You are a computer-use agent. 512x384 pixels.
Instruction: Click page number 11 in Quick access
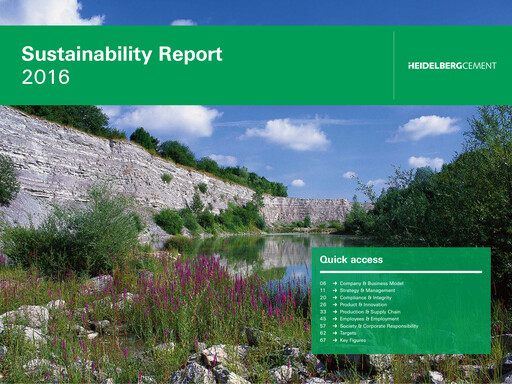coord(323,290)
